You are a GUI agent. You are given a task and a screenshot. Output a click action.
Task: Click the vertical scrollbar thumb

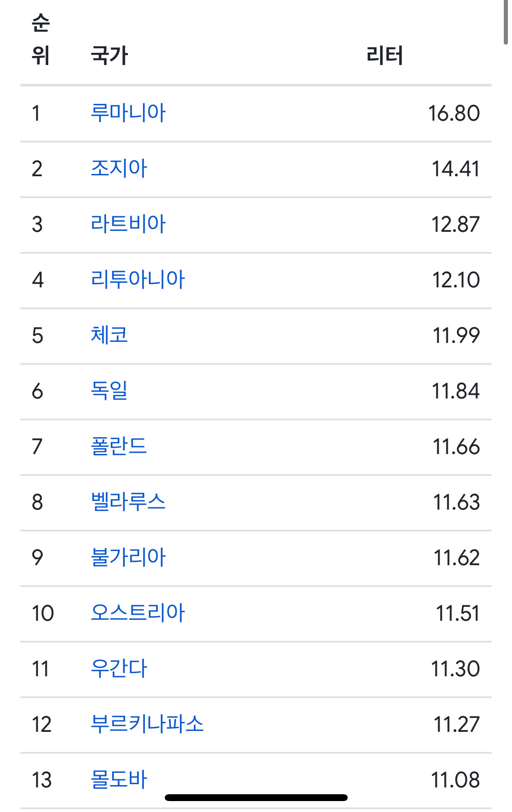tap(506, 22)
